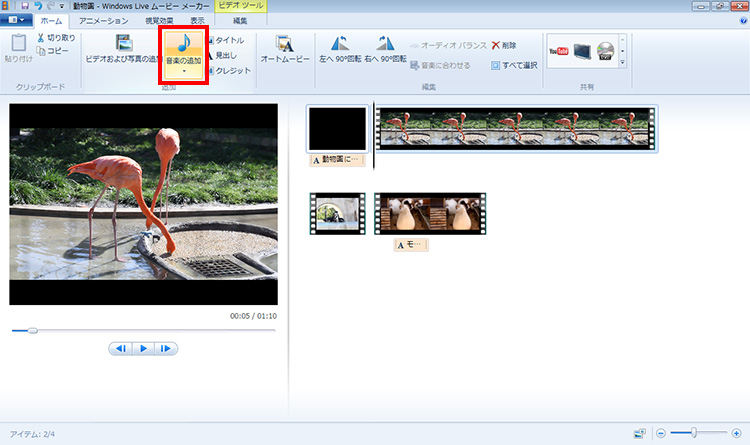Redo with quick access toolbar arrow
This screenshot has height=445, width=750.
(x=50, y=6)
